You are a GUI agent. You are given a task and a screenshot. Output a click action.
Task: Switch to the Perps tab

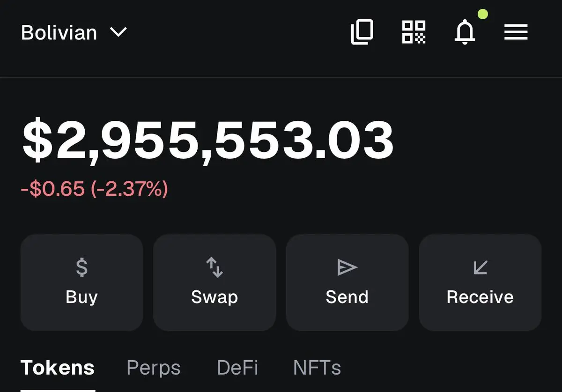click(x=153, y=368)
